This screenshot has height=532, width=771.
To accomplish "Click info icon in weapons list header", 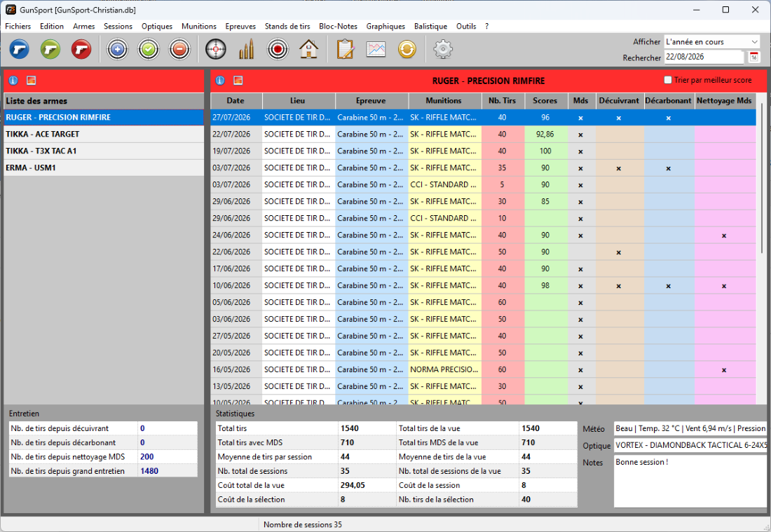I will (13, 80).
